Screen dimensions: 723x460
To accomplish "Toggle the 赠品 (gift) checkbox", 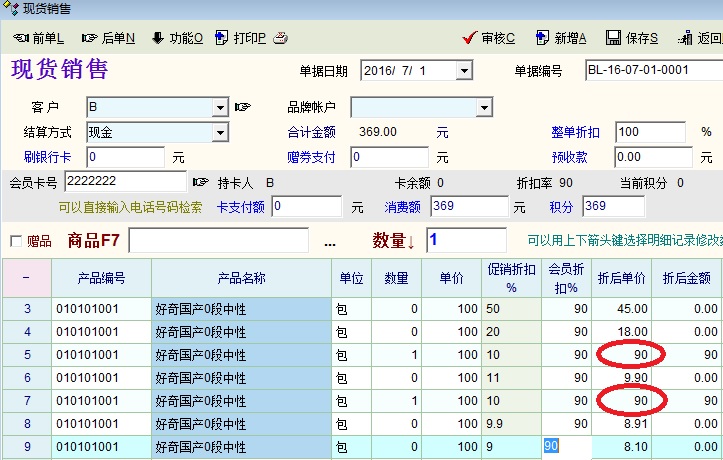I will (15, 241).
